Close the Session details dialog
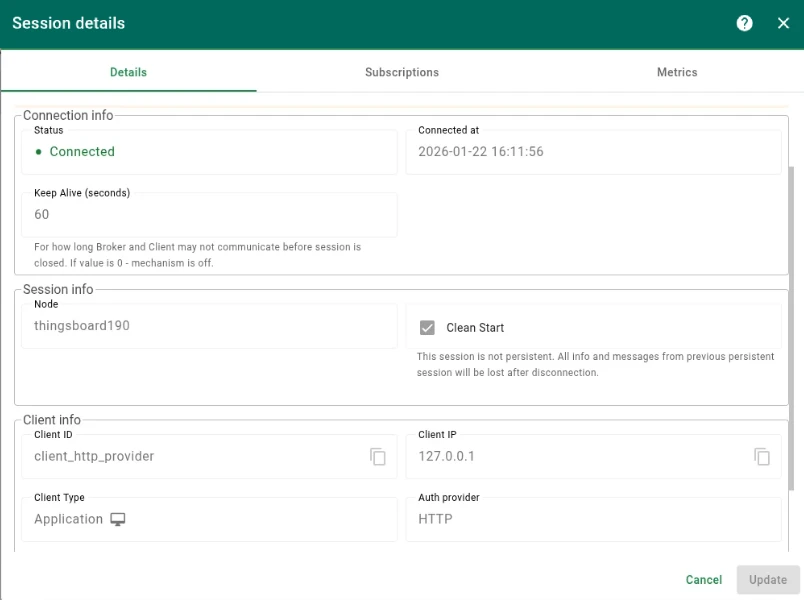 click(x=783, y=23)
